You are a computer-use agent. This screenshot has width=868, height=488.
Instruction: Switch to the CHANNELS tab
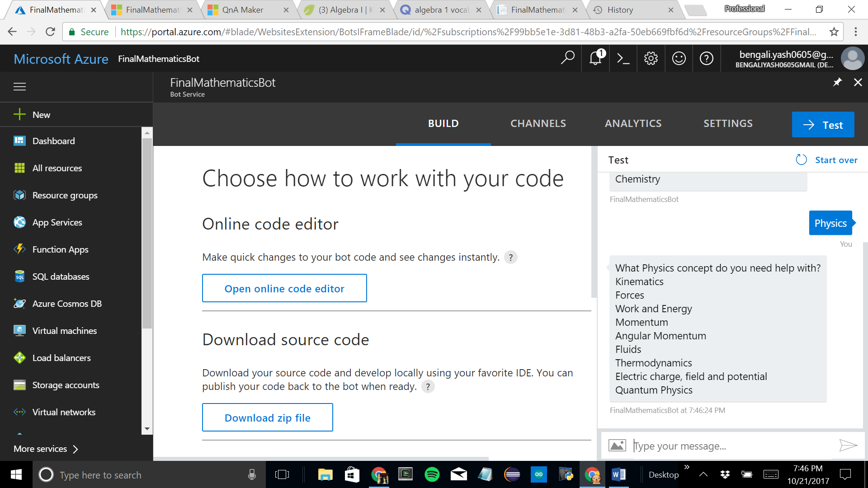tap(538, 123)
